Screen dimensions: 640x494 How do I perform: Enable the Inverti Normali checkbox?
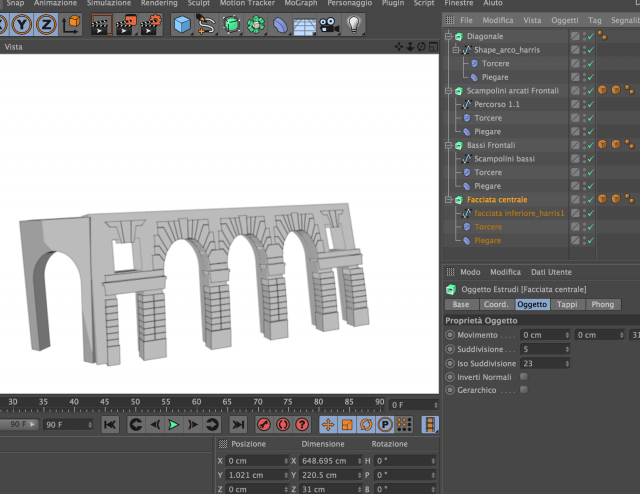(x=524, y=376)
